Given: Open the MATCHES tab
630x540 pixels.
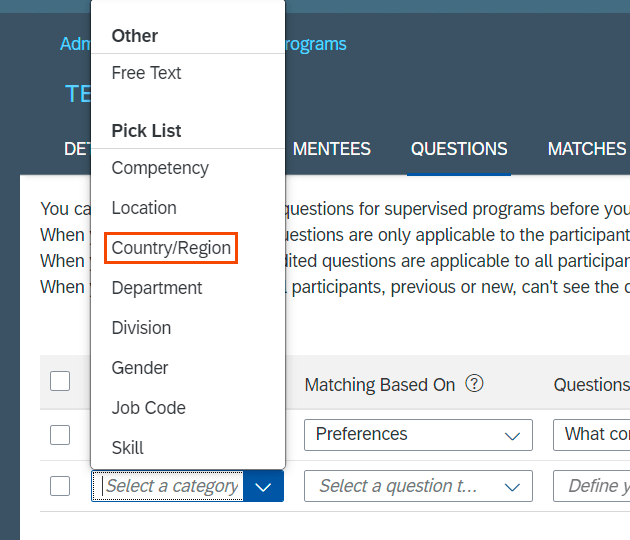Looking at the screenshot, I should tap(587, 149).
